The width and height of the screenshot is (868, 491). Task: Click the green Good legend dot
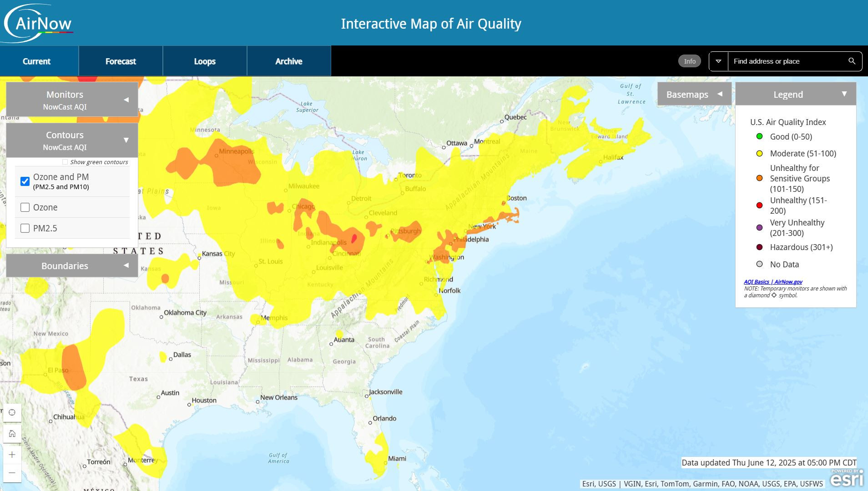pos(759,136)
